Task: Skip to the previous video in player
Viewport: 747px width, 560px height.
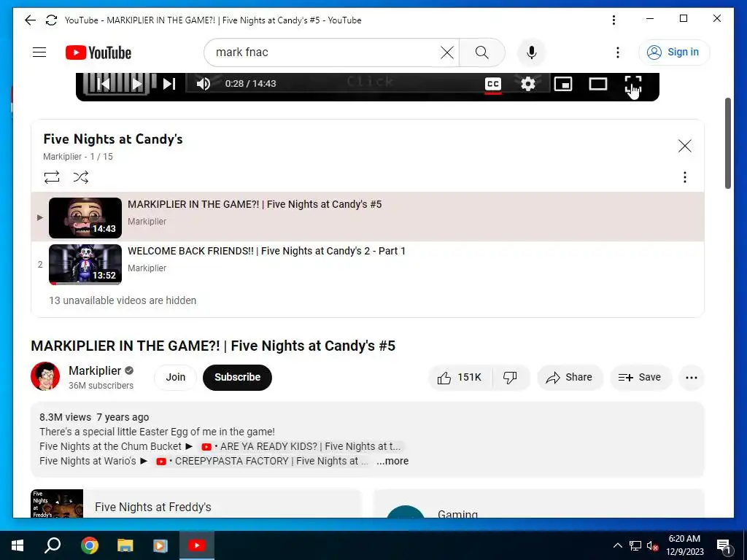Action: click(104, 84)
